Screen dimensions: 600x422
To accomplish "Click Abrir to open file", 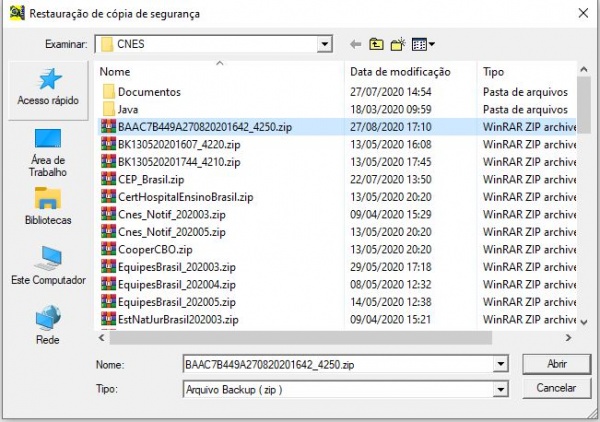I will [557, 364].
